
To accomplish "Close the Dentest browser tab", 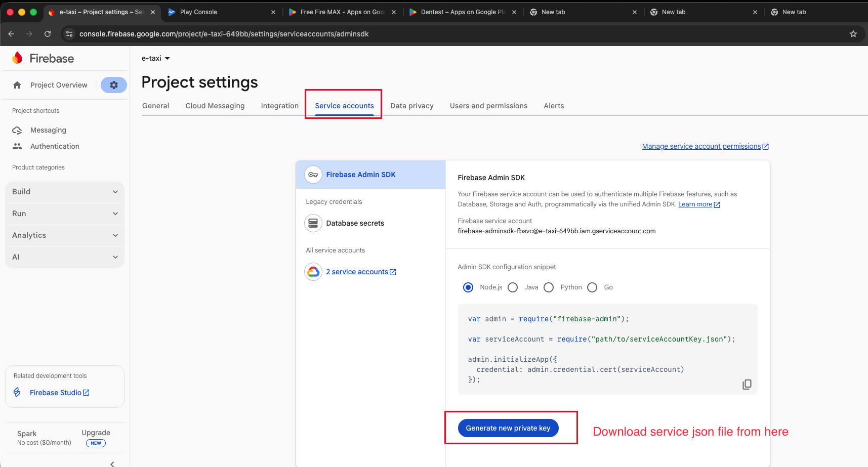I will coord(514,12).
